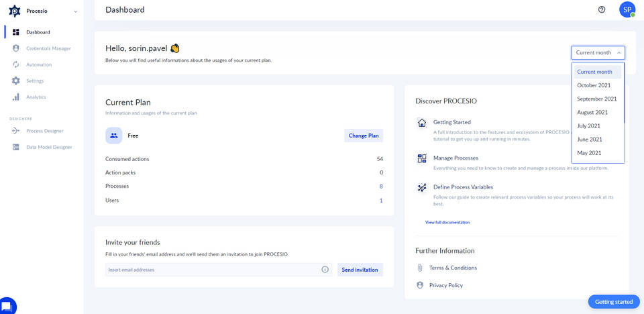Select July 2021 option
The width and height of the screenshot is (644, 314).
coord(598,125)
